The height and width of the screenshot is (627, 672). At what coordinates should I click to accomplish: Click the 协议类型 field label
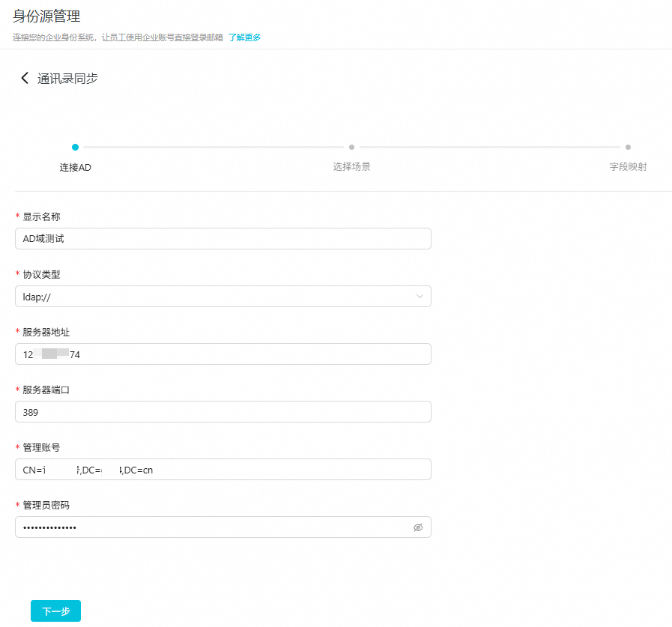pos(41,274)
